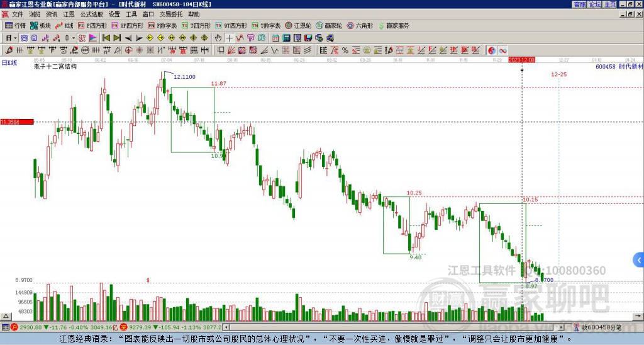Open 赢家服务 with the dollar icon
This screenshot has width=644, height=345.
coord(394,25)
